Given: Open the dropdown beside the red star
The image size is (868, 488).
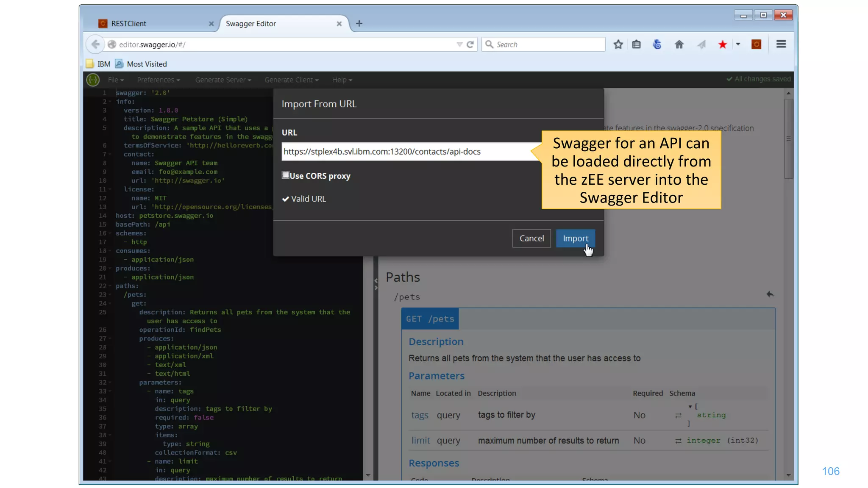Looking at the screenshot, I should click(738, 44).
